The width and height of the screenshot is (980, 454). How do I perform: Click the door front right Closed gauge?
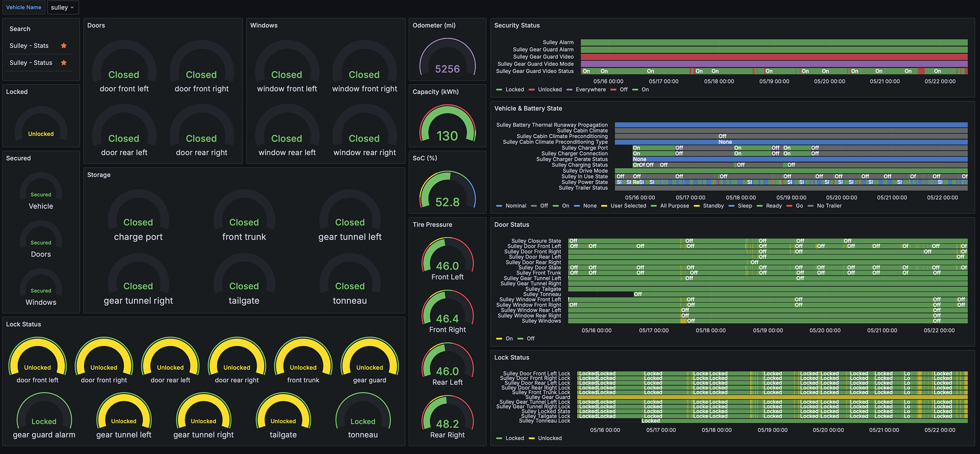(x=202, y=67)
